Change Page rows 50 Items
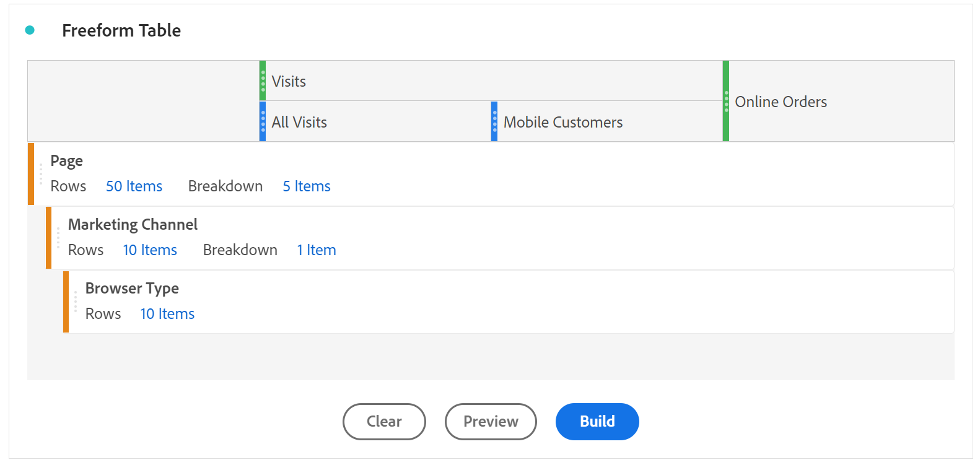The height and width of the screenshot is (470, 980). (134, 186)
